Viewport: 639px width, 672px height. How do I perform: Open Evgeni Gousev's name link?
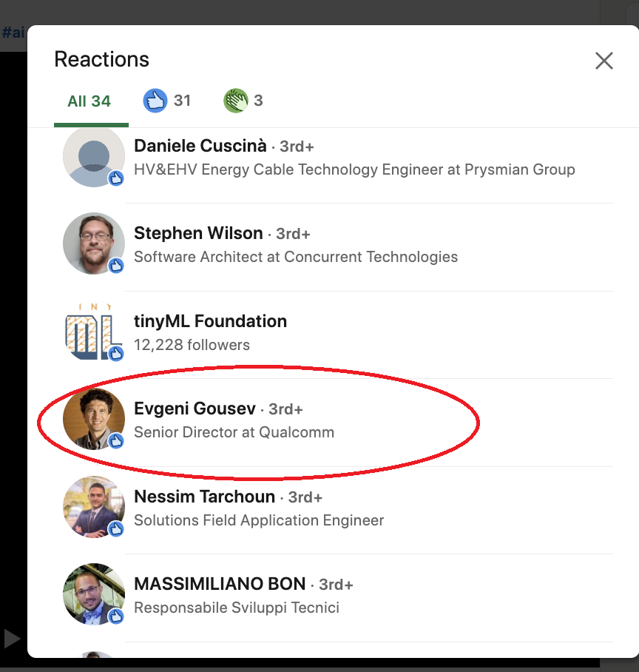[195, 409]
